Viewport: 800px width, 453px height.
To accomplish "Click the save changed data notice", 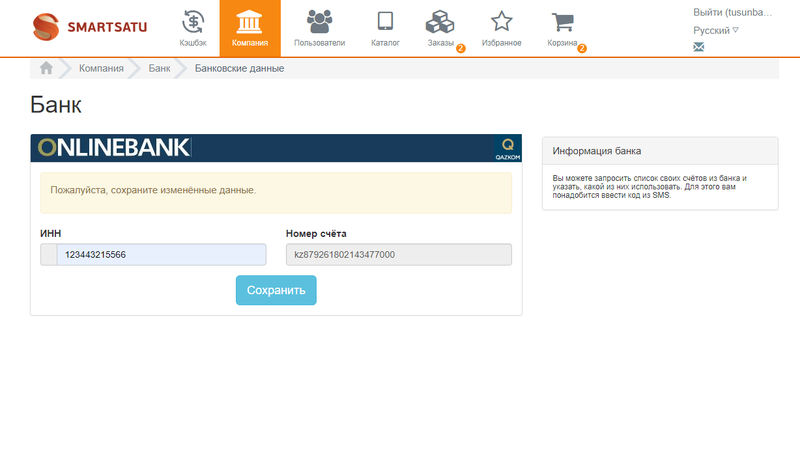I will pos(276,193).
